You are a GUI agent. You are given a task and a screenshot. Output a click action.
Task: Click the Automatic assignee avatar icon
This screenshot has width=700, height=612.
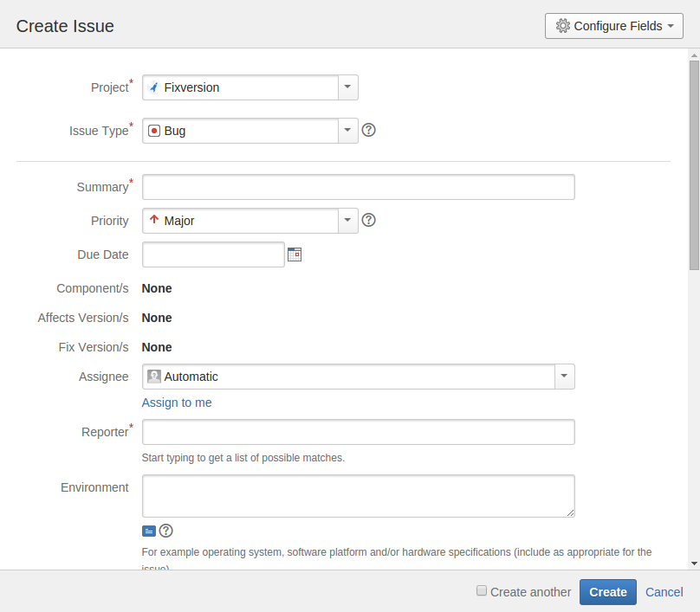[154, 377]
